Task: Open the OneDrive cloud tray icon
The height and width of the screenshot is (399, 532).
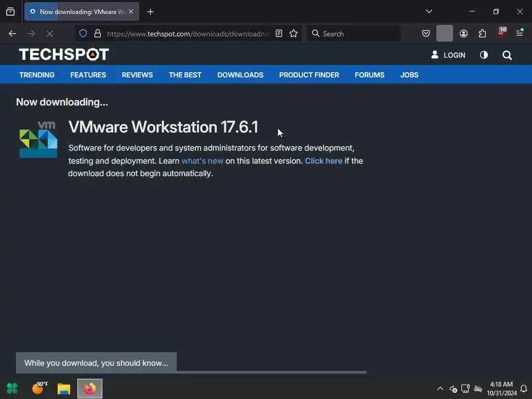Action: (x=478, y=389)
